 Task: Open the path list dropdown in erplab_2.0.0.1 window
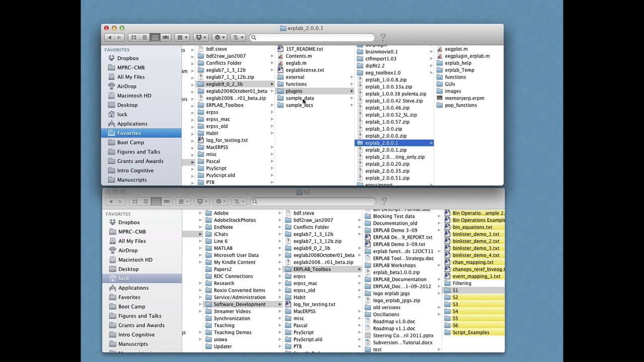[238, 37]
